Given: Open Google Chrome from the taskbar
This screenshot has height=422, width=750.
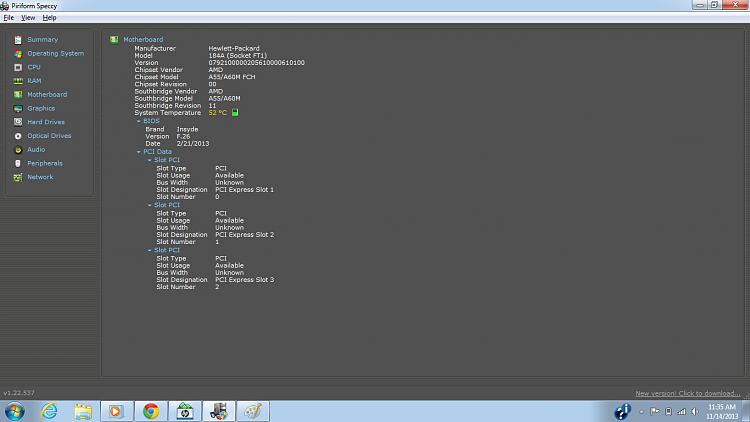Looking at the screenshot, I should pyautogui.click(x=151, y=411).
